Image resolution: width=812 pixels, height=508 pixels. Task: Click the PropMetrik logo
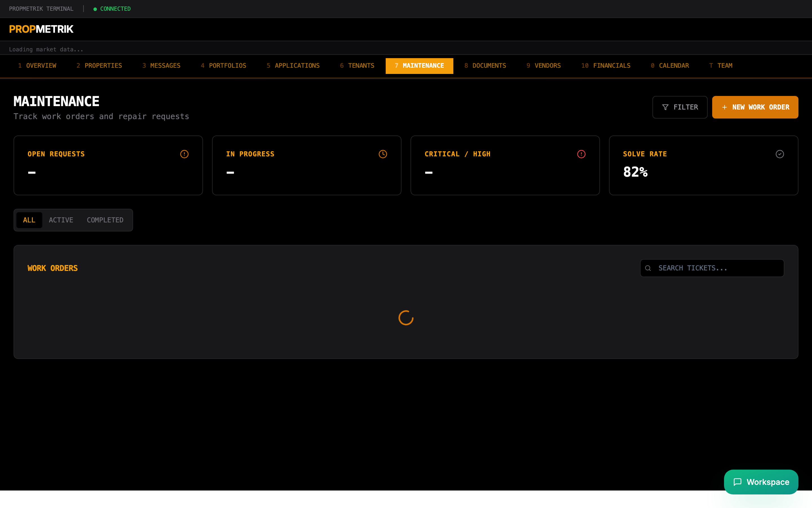point(41,29)
